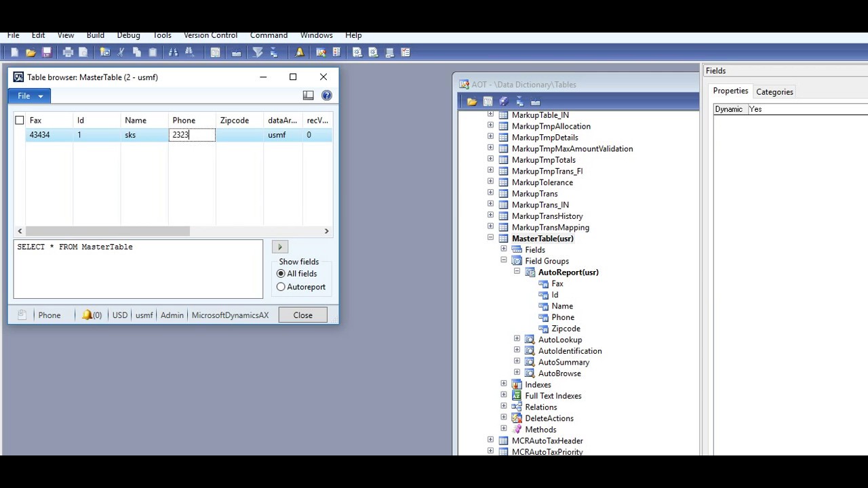868x488 pixels.
Task: Click the Copy toolbar icon
Action: pyautogui.click(x=137, y=52)
